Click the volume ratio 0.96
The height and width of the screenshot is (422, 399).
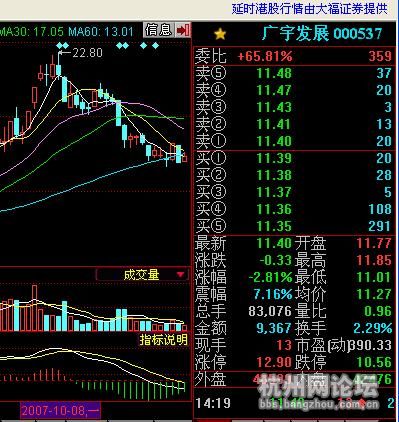(378, 311)
